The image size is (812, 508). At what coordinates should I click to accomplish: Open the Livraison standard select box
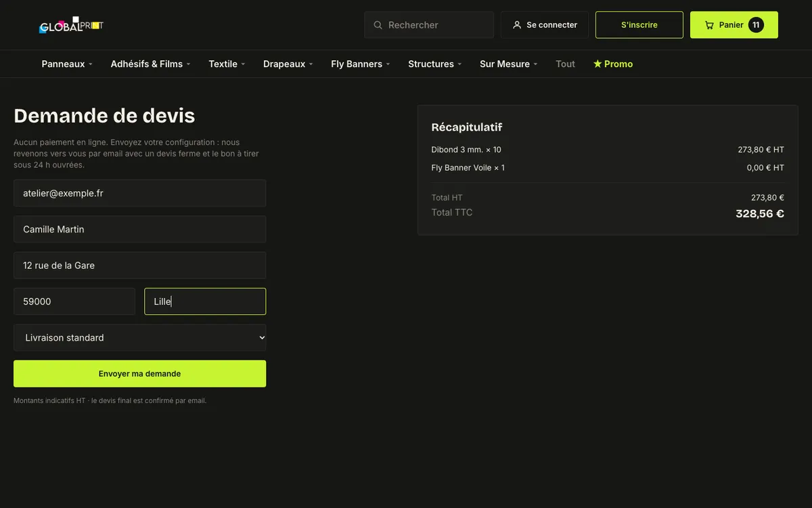pyautogui.click(x=140, y=337)
